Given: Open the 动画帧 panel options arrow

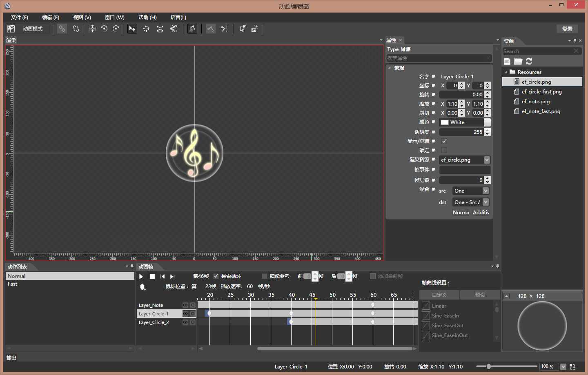Looking at the screenshot, I should (x=492, y=266).
